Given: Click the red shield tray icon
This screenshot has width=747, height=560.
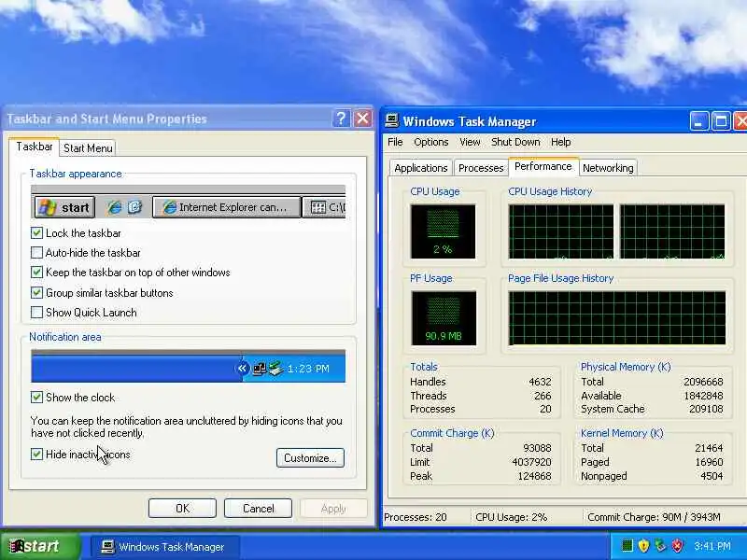Looking at the screenshot, I should coord(677,546).
